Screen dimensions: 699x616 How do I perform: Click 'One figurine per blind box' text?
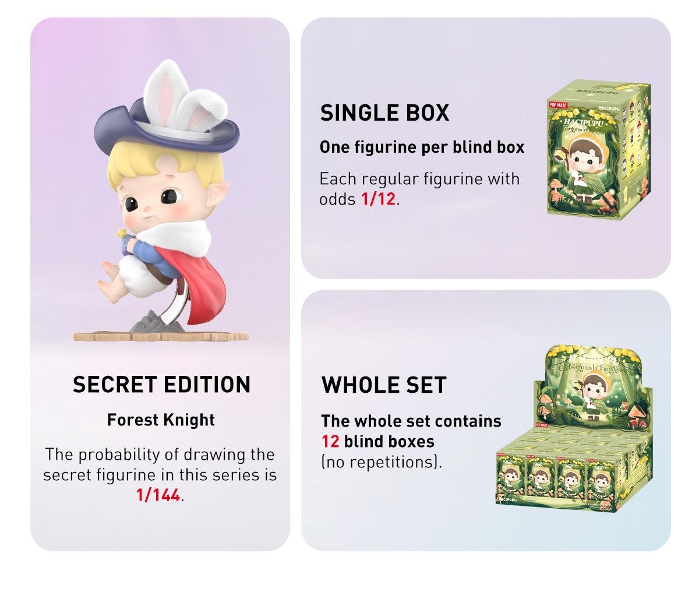click(x=422, y=147)
